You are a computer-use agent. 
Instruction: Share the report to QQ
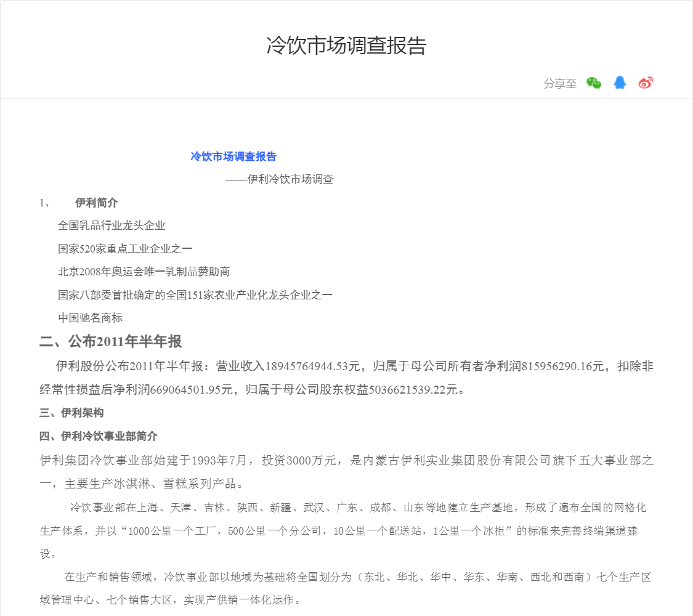click(620, 82)
